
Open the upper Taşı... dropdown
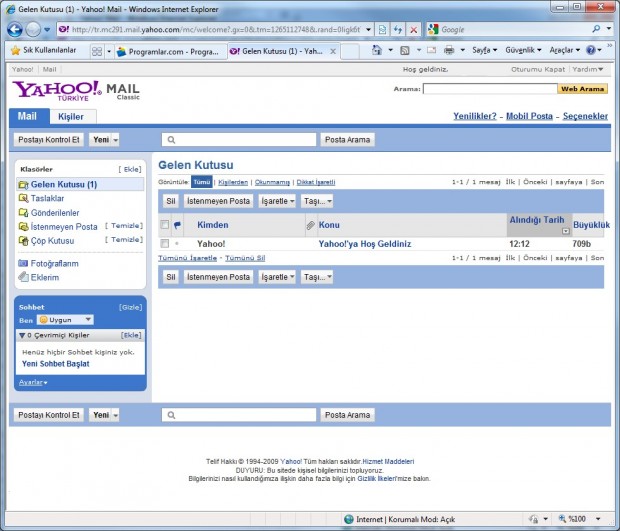[317, 201]
